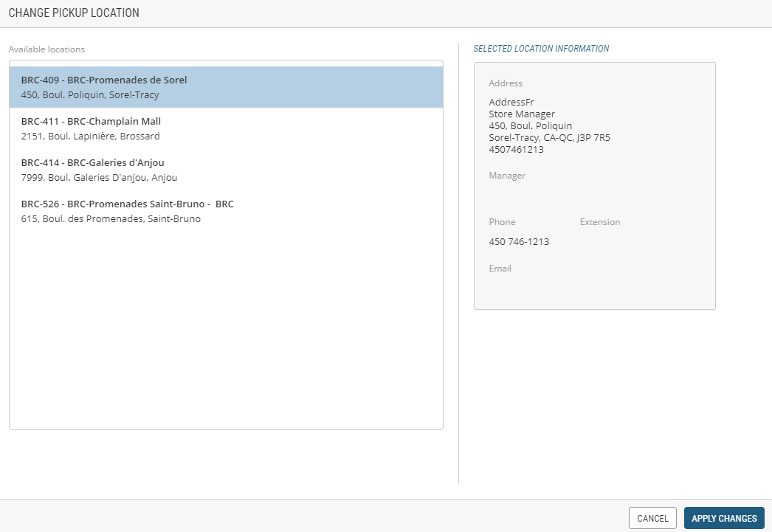Click the Selected Location Information heading
This screenshot has width=772, height=532.
(541, 49)
